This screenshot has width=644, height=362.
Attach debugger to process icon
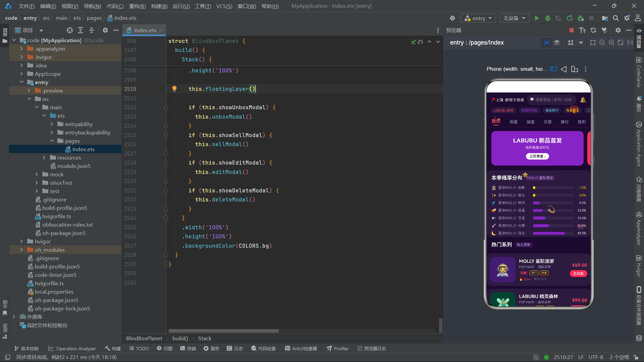point(581,18)
